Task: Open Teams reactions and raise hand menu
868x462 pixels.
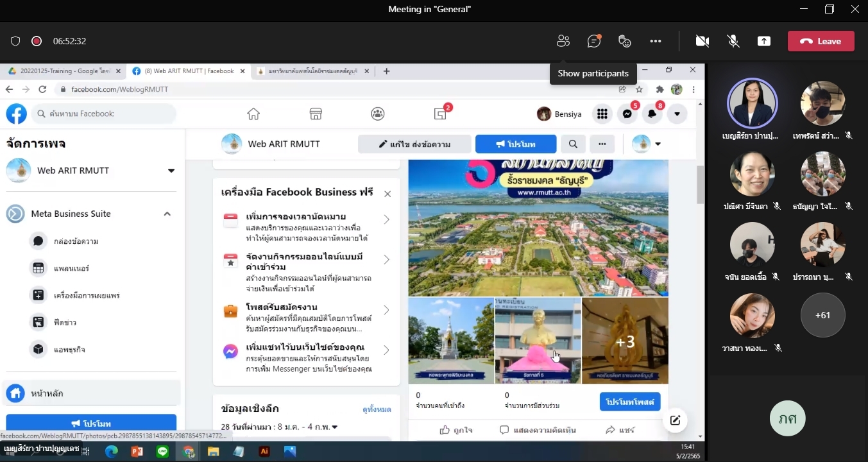Action: (625, 41)
